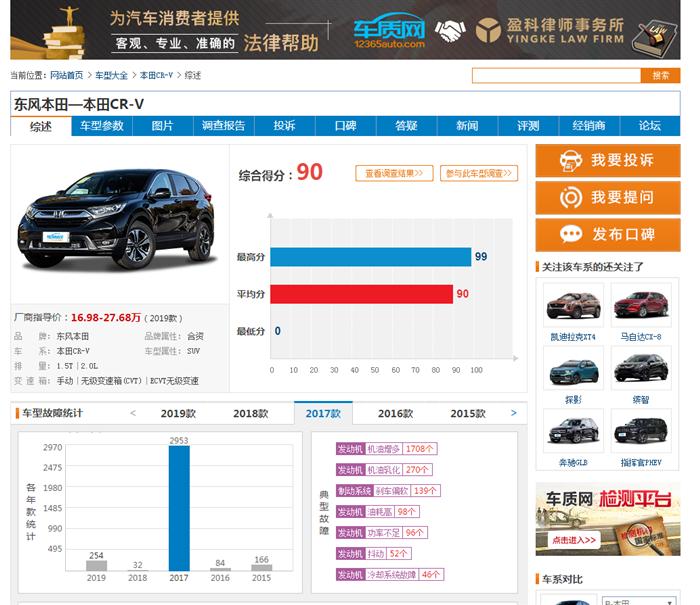Open the 奔驰GLB car thumbnail
Screen dimensions: 700x605
574,431
